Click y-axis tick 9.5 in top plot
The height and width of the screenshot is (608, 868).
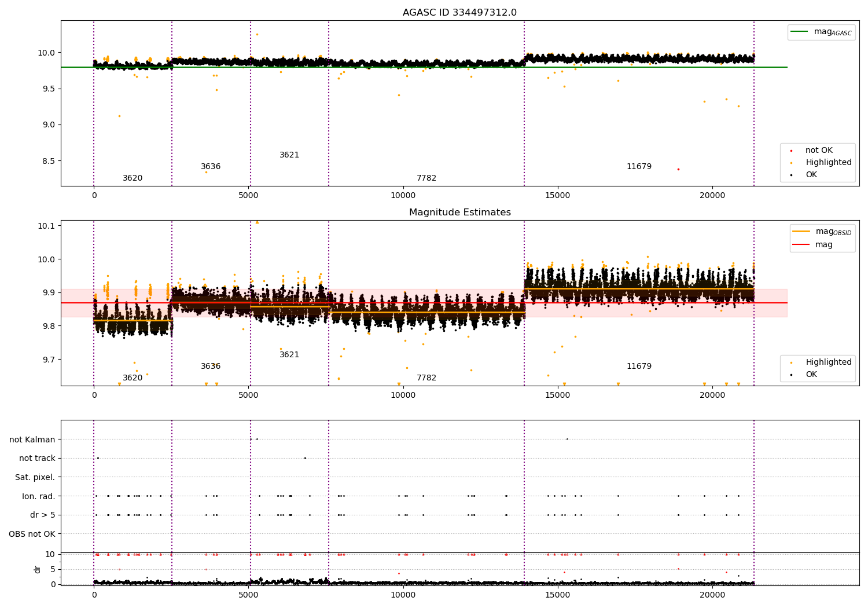coord(49,89)
